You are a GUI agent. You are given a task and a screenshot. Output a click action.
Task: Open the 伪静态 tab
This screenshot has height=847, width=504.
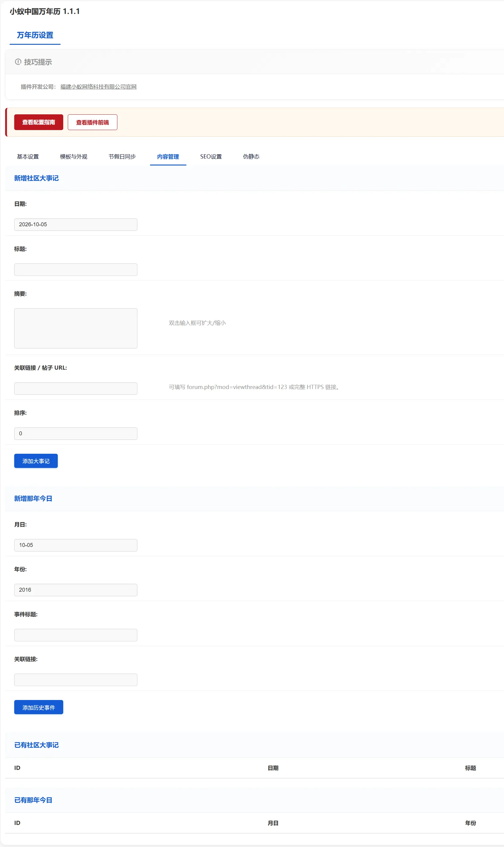pyautogui.click(x=251, y=157)
